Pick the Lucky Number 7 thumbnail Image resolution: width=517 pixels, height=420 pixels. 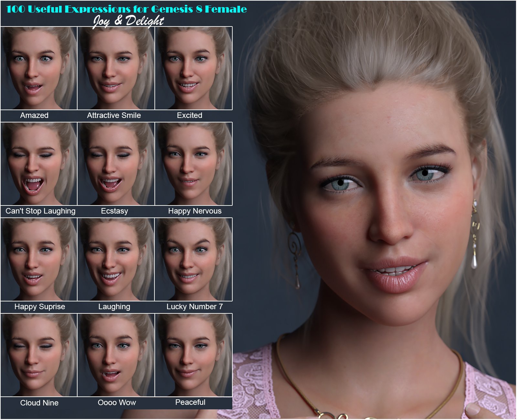pos(194,259)
